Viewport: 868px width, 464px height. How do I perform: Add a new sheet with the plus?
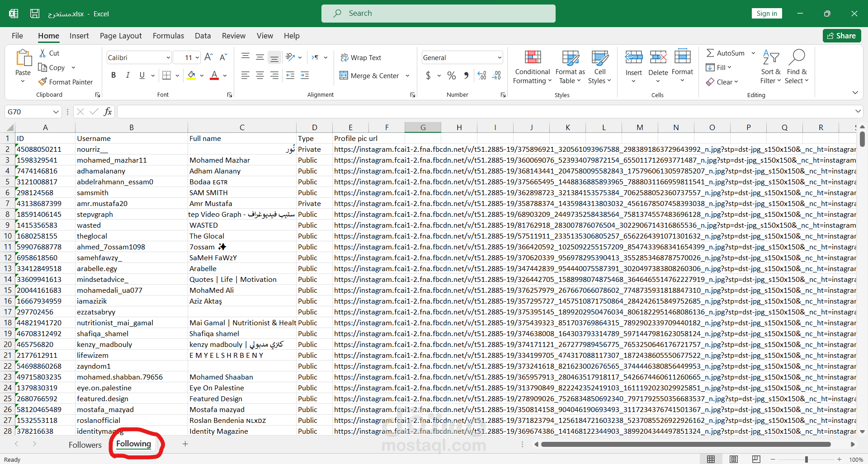point(185,444)
